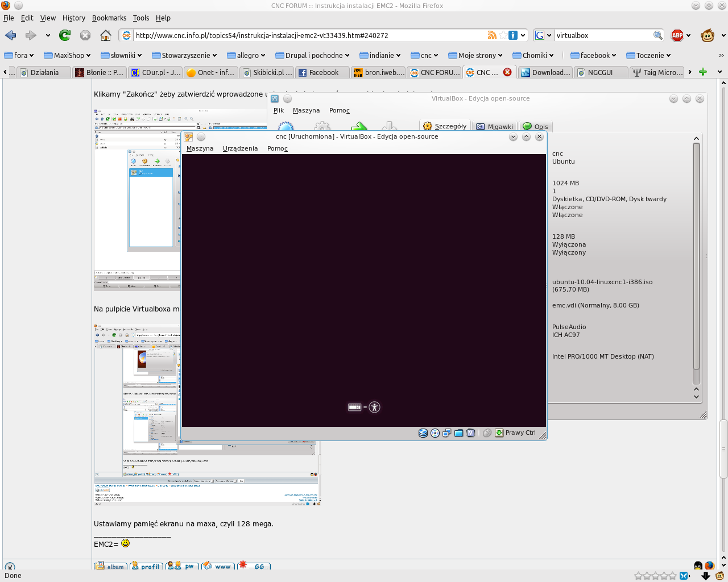This screenshot has height=582, width=728.
Task: Open the History menu in Firefox
Action: 74,18
